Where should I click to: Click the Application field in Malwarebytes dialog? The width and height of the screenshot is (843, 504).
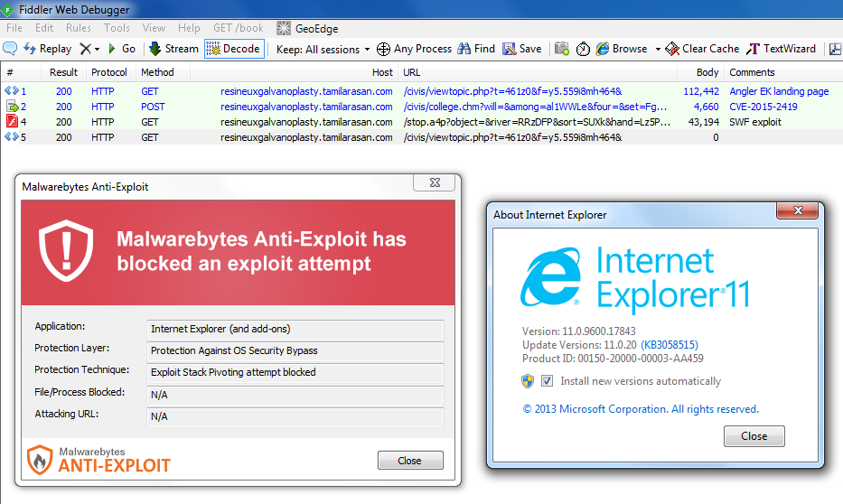click(295, 329)
